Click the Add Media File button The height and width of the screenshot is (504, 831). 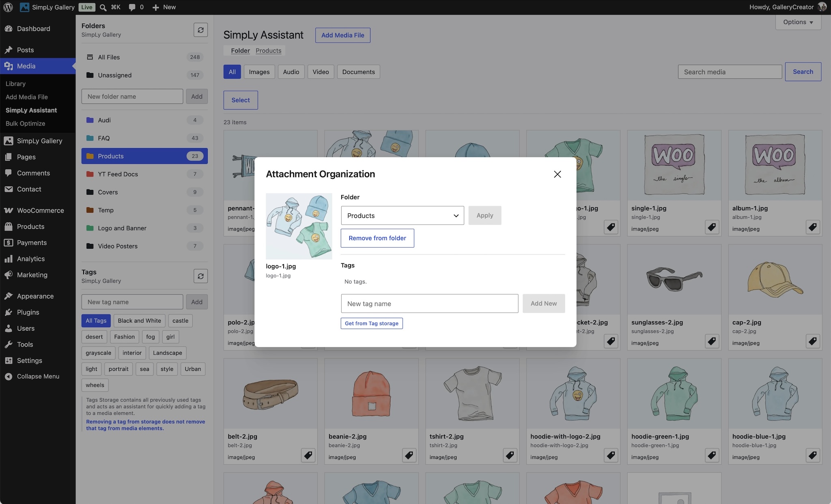[x=343, y=35]
